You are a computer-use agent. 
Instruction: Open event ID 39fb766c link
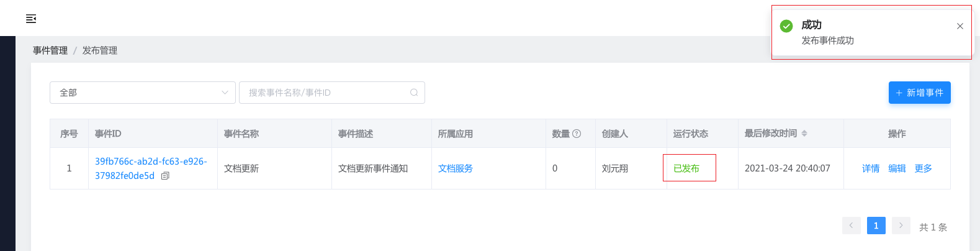pyautogui.click(x=151, y=162)
